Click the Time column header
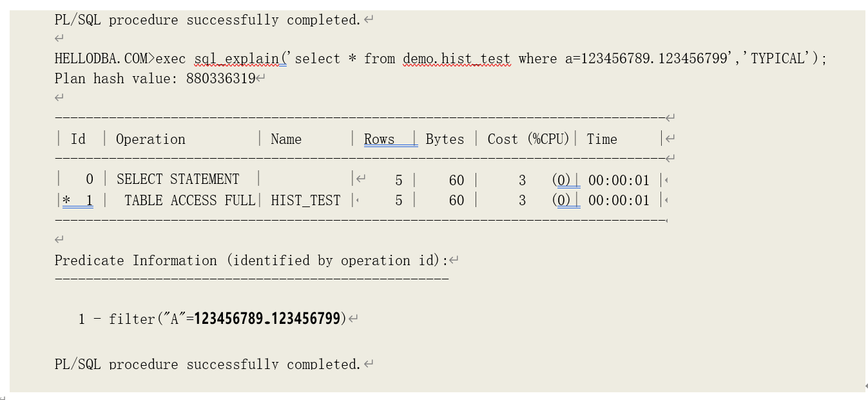The image size is (868, 400). tap(602, 139)
